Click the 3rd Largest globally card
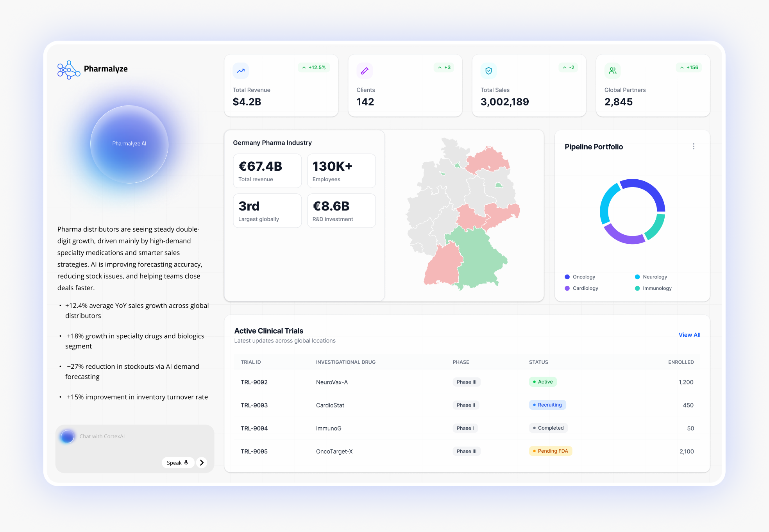This screenshot has height=532, width=769. [x=267, y=211]
